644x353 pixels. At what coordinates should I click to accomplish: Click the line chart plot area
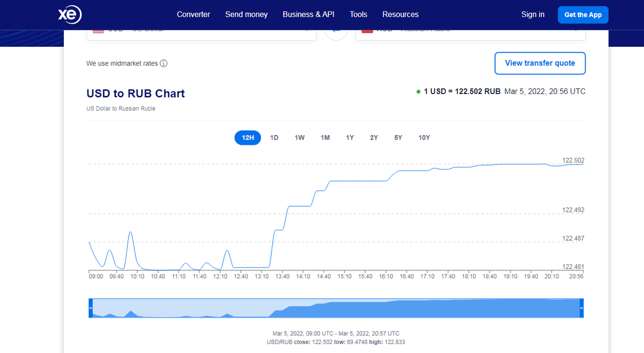click(x=336, y=216)
